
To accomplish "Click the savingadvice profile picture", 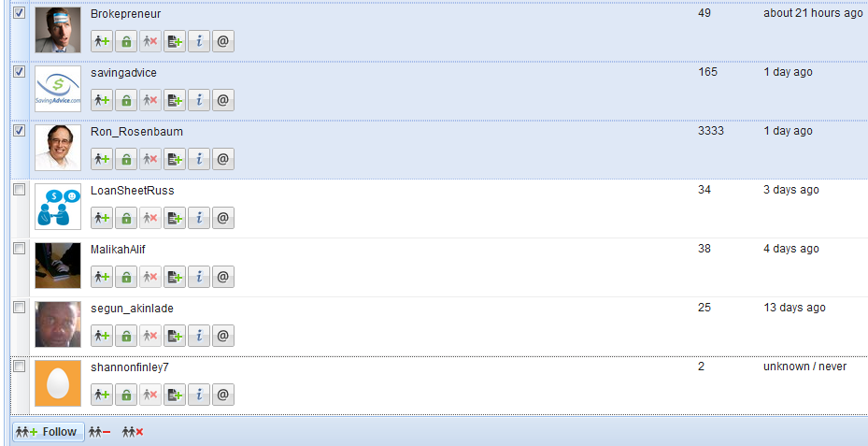I will tap(58, 89).
